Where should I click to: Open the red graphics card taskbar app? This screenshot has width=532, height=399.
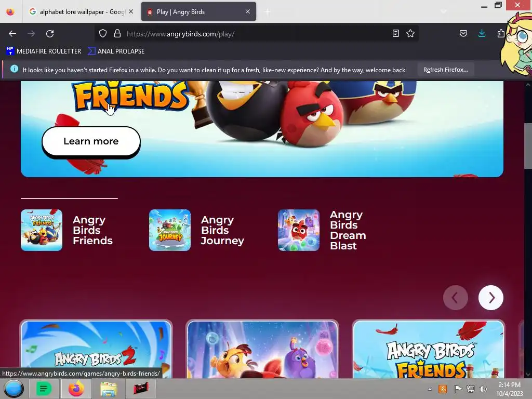[141, 389]
